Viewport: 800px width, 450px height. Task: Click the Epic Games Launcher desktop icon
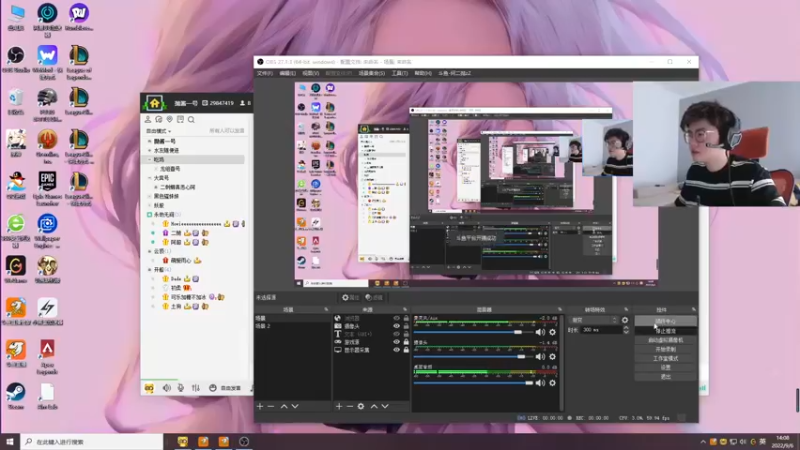coord(47,181)
